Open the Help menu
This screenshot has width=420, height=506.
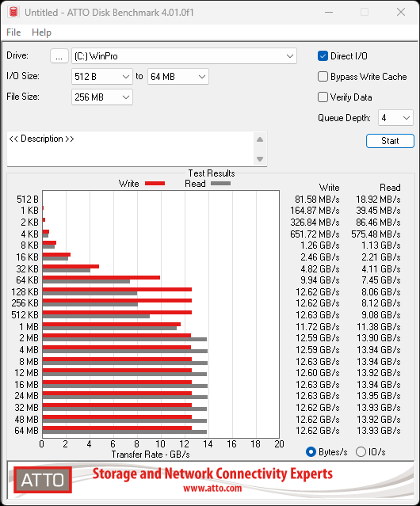(41, 32)
